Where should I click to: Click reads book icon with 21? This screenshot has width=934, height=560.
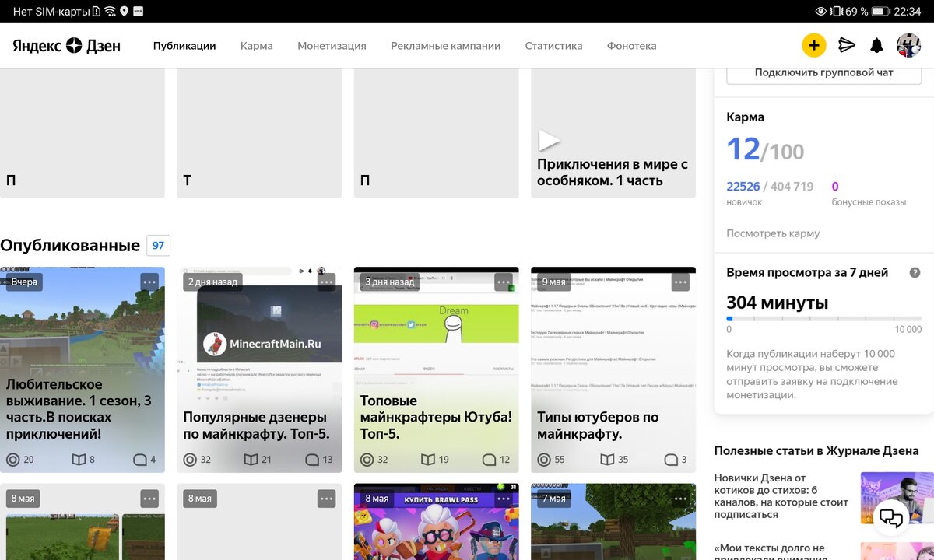pos(251,460)
